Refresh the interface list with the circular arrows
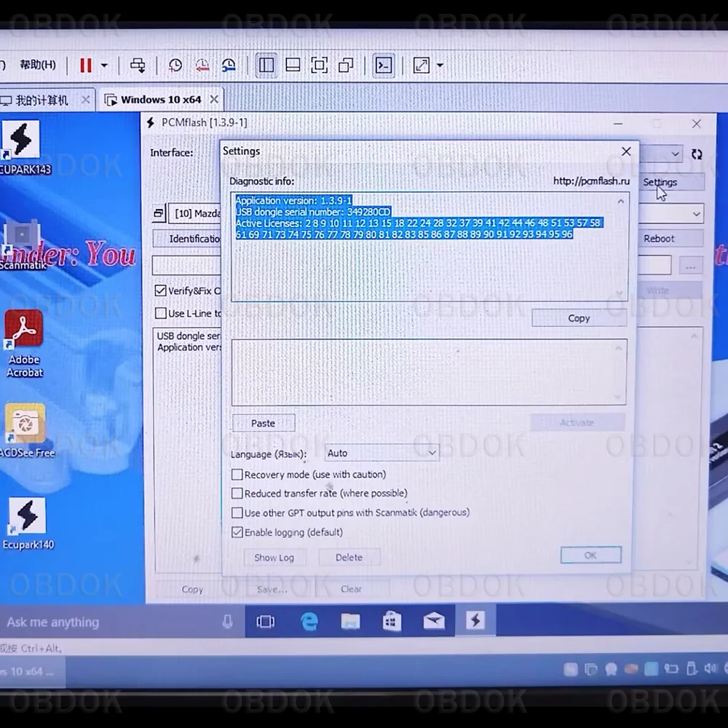Viewport: 728px width, 728px height. [x=697, y=154]
